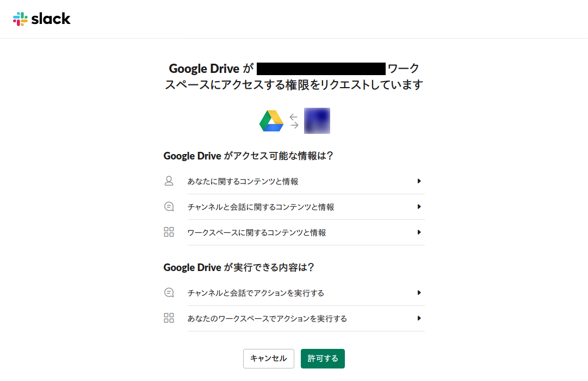Image resolution: width=588 pixels, height=381 pixels.
Task: Click the chat bubble icon beside チャンネルと会話でアクションを実行する
Action: [169, 292]
